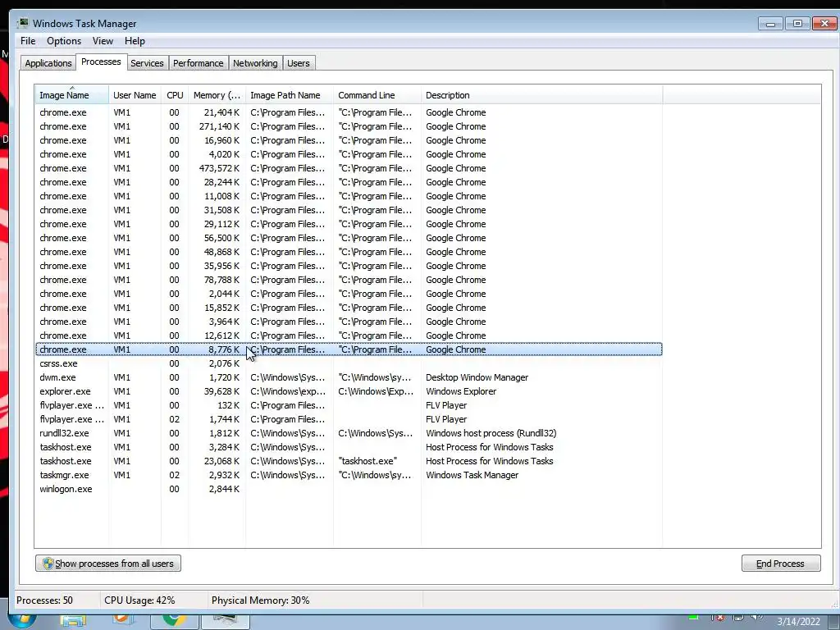
Task: Select flvplayer.exe row using 132 K
Action: [349, 405]
